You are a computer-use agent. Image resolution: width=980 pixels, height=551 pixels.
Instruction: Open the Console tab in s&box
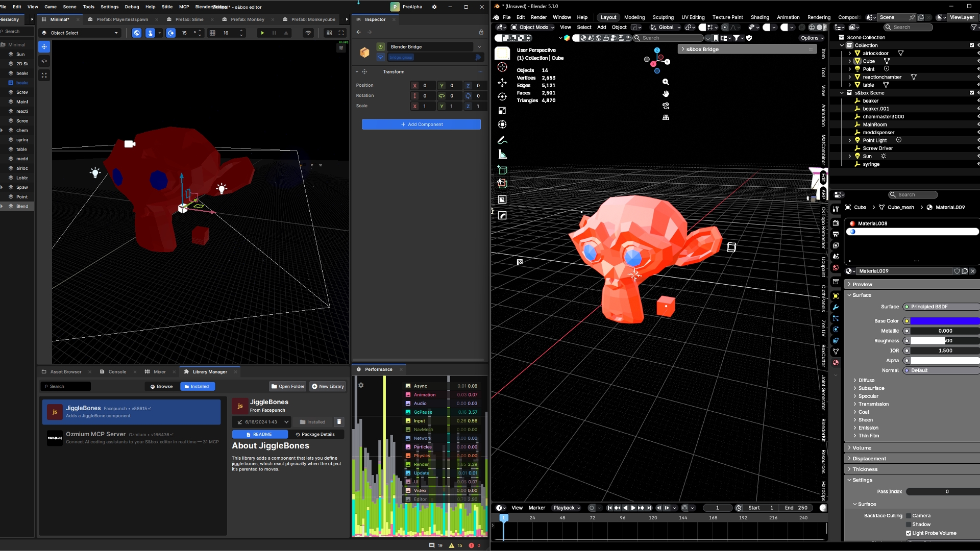point(117,372)
